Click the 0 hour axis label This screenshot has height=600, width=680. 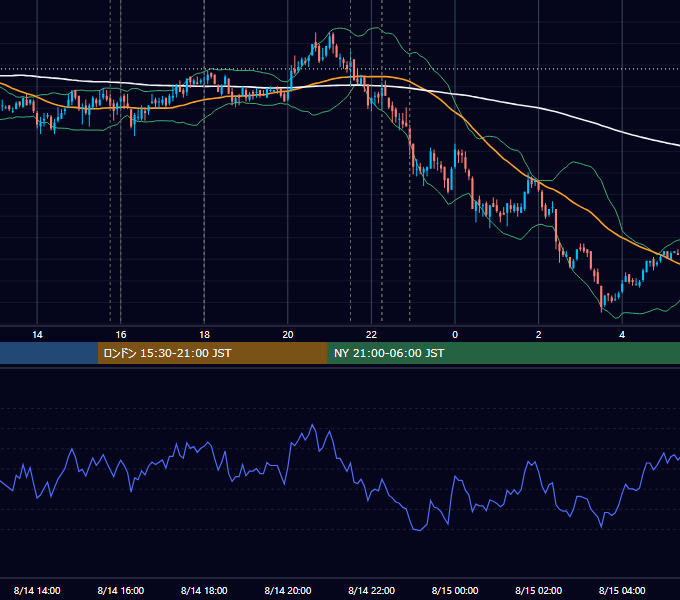(x=455, y=335)
